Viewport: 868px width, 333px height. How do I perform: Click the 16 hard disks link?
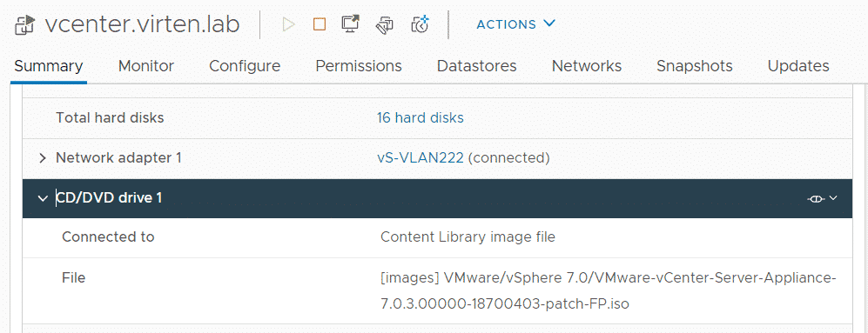click(421, 118)
